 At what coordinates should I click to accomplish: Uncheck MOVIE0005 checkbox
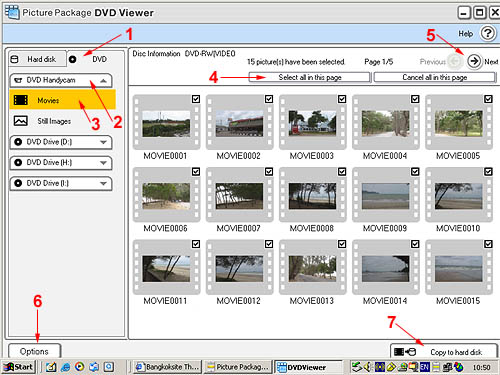pyautogui.click(x=488, y=99)
